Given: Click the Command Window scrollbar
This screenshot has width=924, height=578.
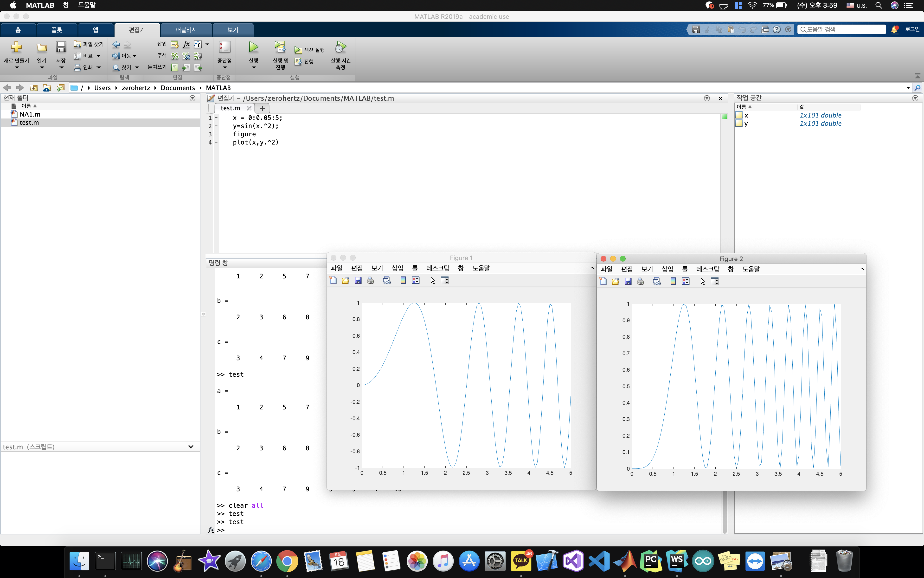Looking at the screenshot, I should pyautogui.click(x=724, y=512).
